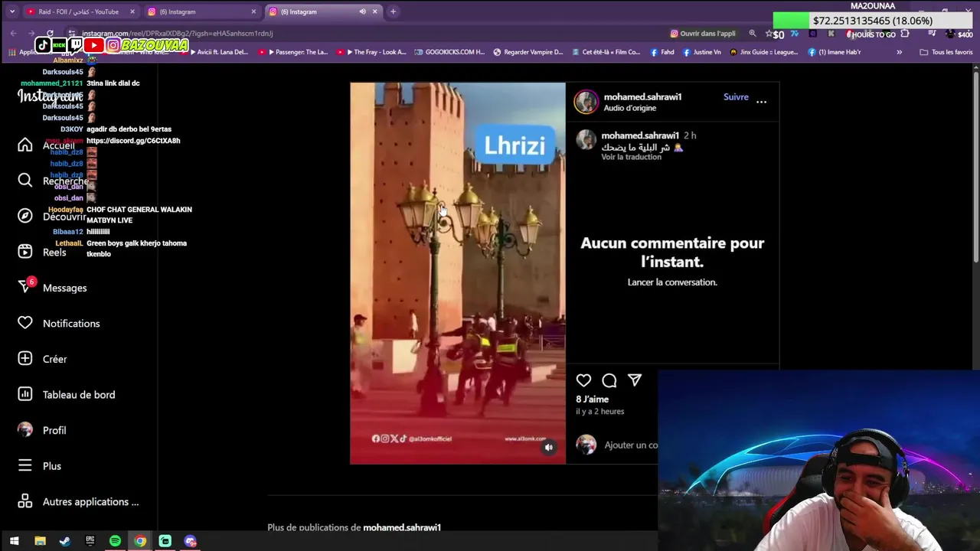
Task: Mute audio on active Instagram tab
Action: [x=362, y=11]
